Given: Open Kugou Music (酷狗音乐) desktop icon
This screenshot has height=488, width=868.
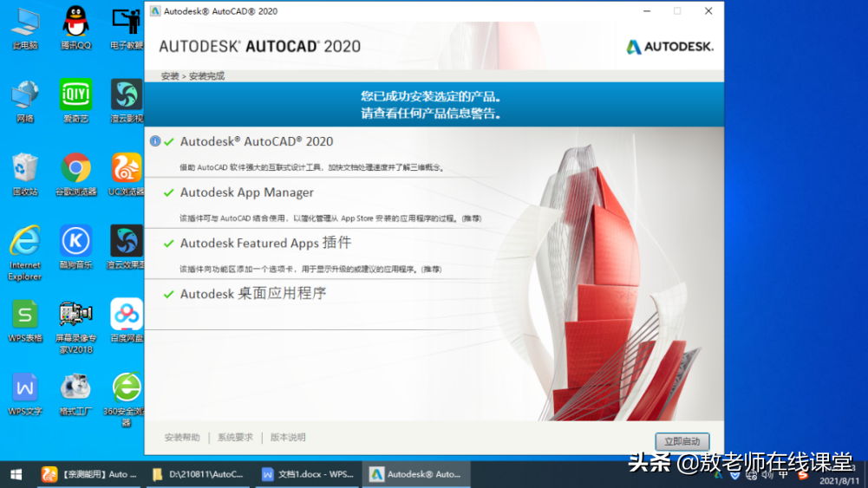Looking at the screenshot, I should click(75, 241).
